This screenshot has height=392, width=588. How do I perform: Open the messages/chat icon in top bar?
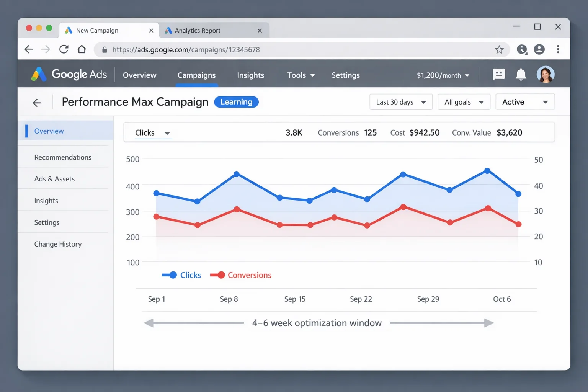pyautogui.click(x=498, y=75)
